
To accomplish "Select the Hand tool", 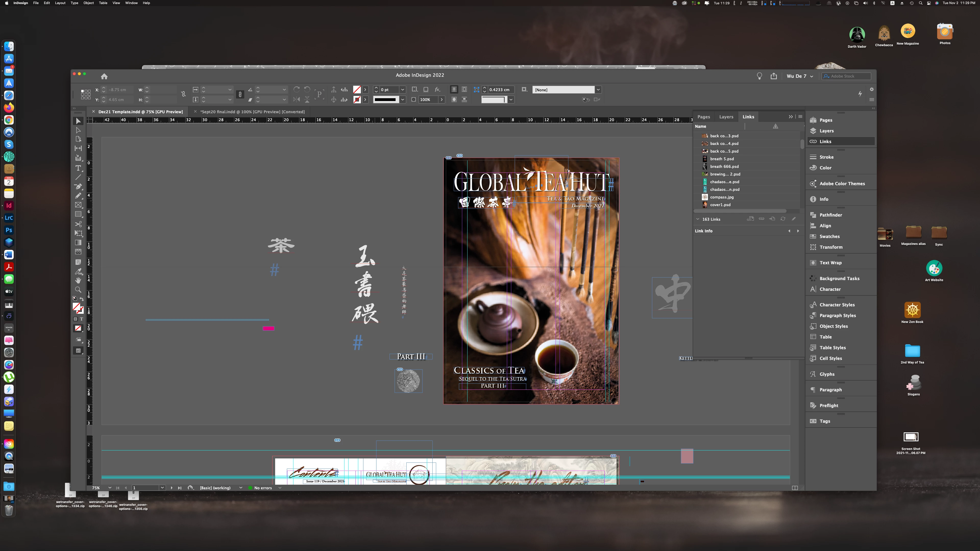I will [x=78, y=281].
